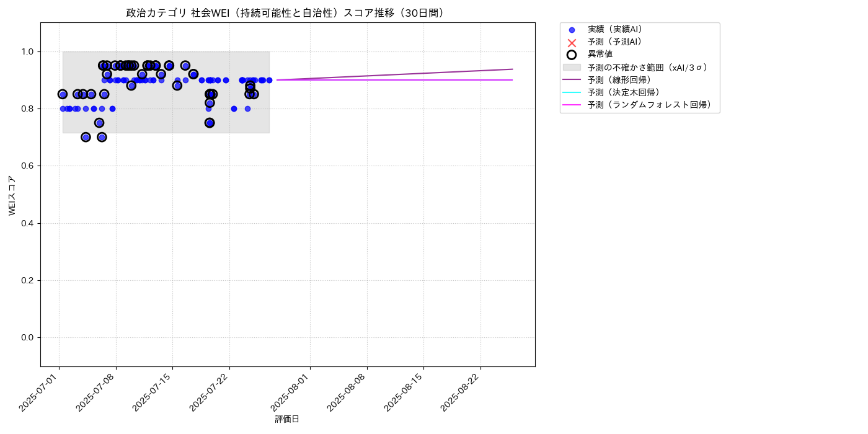Click the red X marker in the legend

(x=572, y=42)
